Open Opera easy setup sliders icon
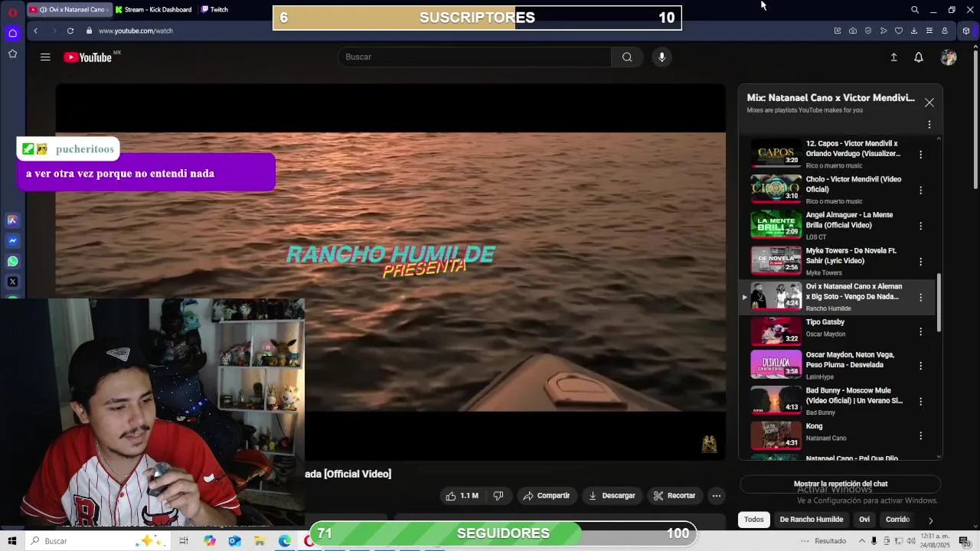Image resolution: width=980 pixels, height=551 pixels. pyautogui.click(x=929, y=31)
